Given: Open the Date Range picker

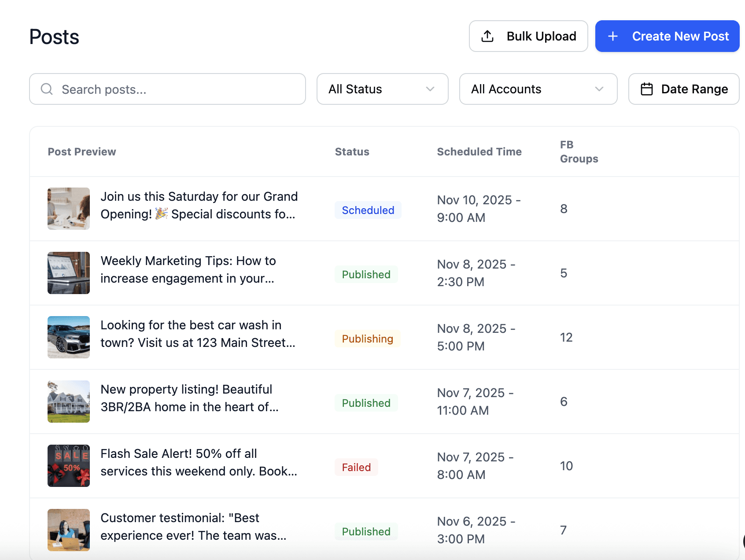Looking at the screenshot, I should coord(684,89).
